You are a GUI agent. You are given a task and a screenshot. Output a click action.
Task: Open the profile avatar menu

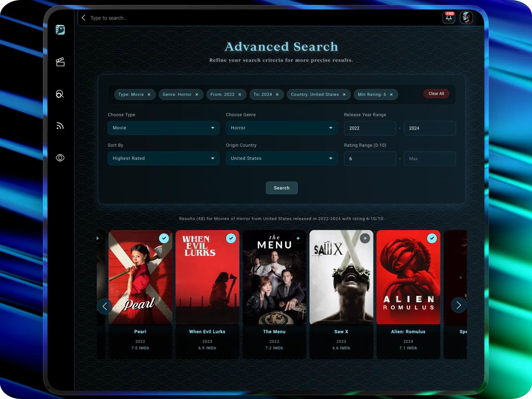pyautogui.click(x=466, y=17)
